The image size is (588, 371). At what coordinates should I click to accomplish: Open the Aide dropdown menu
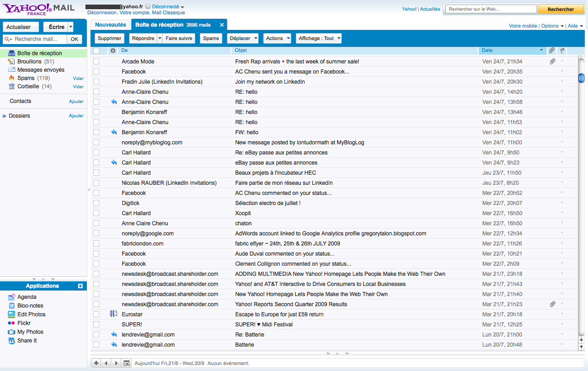pos(575,26)
